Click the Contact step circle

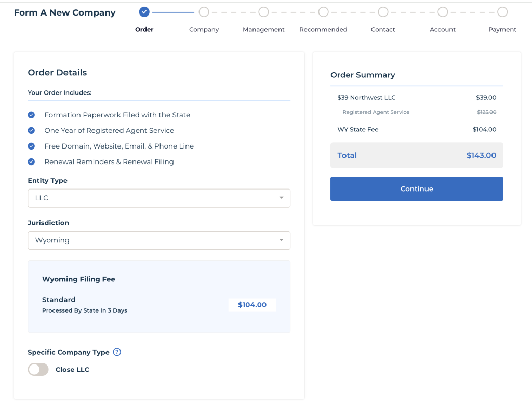point(383,12)
